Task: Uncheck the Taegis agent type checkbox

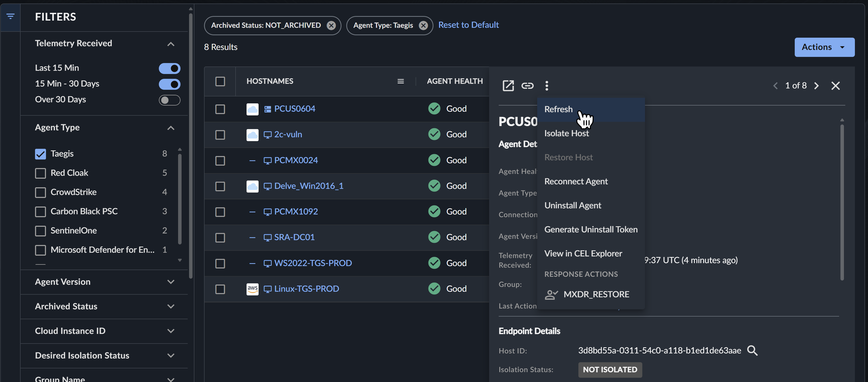Action: click(40, 154)
